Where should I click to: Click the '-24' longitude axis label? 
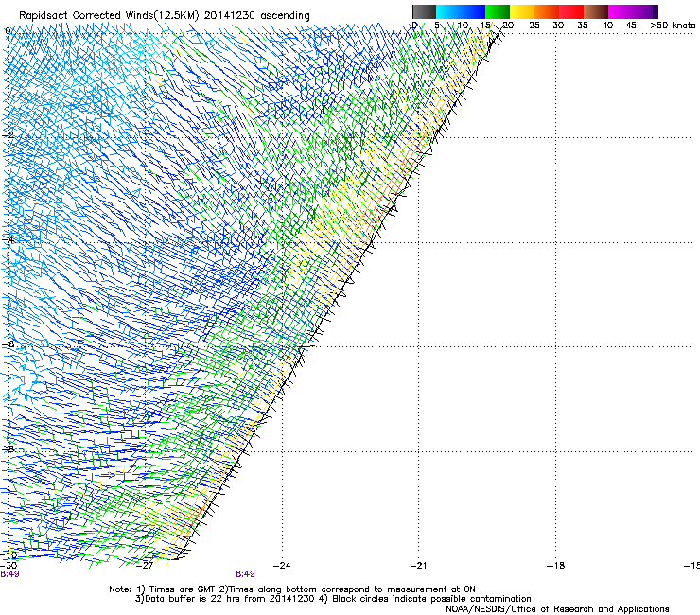pos(282,566)
